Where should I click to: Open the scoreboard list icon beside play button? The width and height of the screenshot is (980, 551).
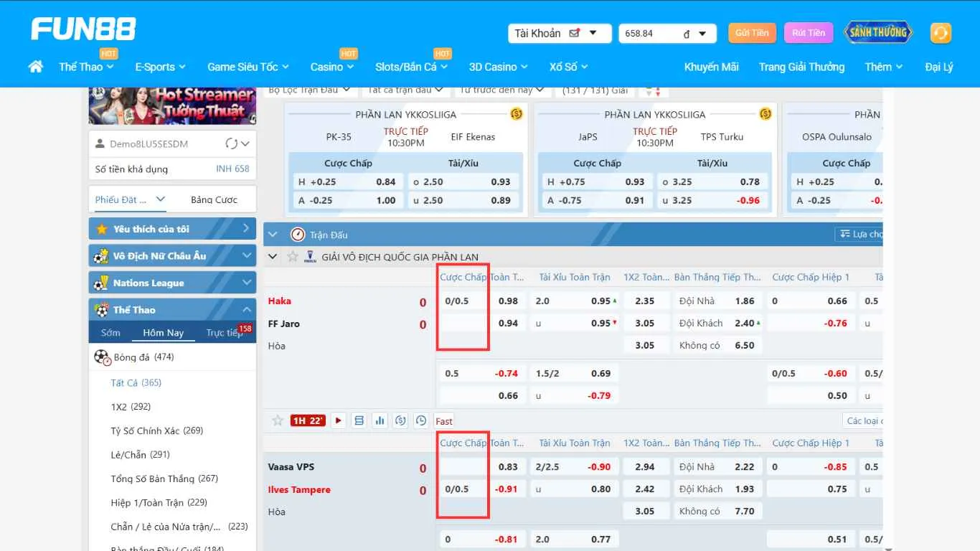tap(359, 420)
